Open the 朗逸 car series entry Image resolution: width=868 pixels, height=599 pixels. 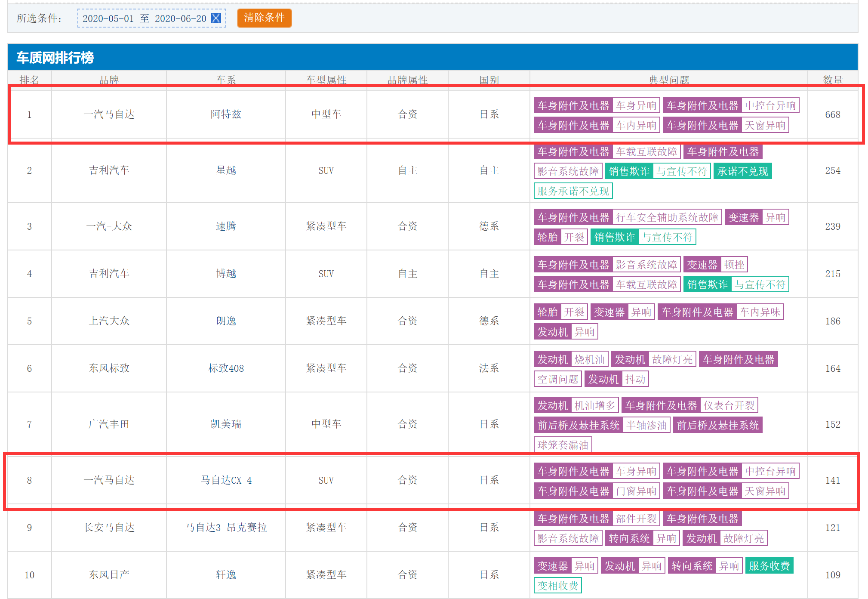pyautogui.click(x=226, y=321)
